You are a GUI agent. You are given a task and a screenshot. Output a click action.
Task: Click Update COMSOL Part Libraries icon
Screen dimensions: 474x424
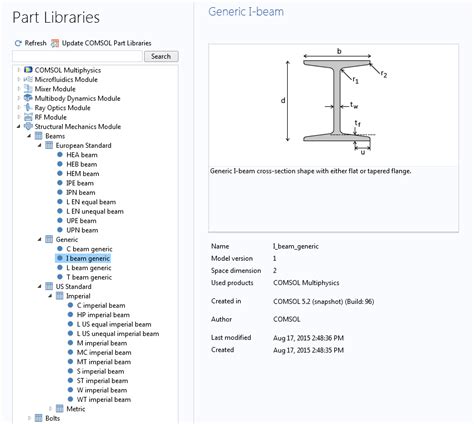(x=55, y=43)
